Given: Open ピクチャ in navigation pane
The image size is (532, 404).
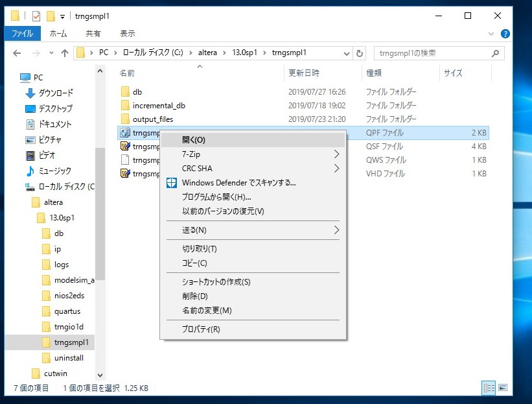Looking at the screenshot, I should point(43,139).
